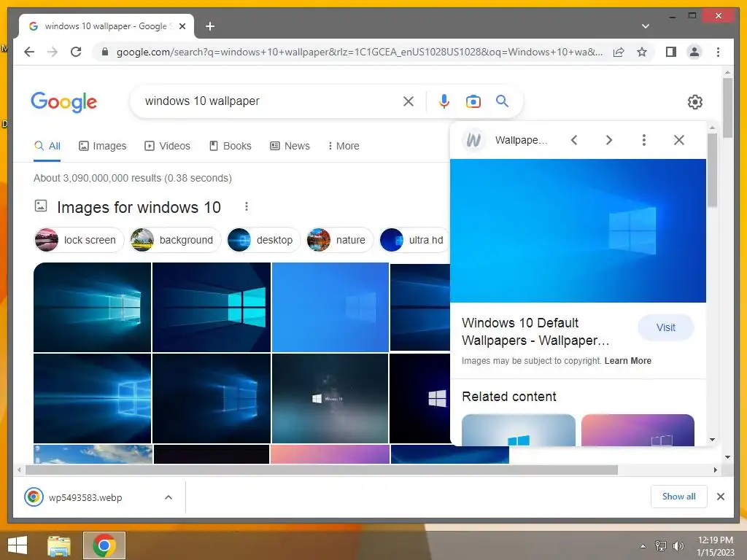747x560 pixels.
Task: View site information via lock icon
Action: [105, 52]
